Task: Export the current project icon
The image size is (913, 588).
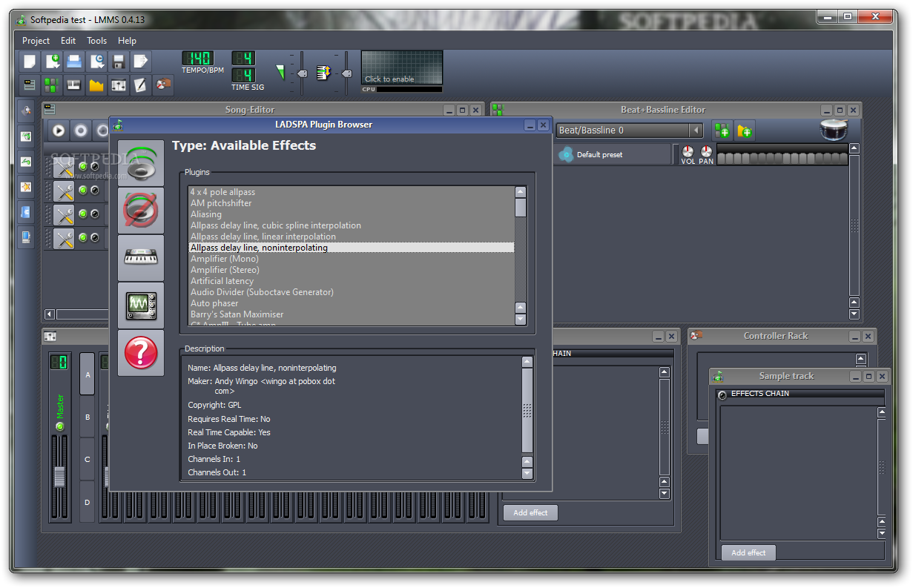Action: tap(141, 62)
